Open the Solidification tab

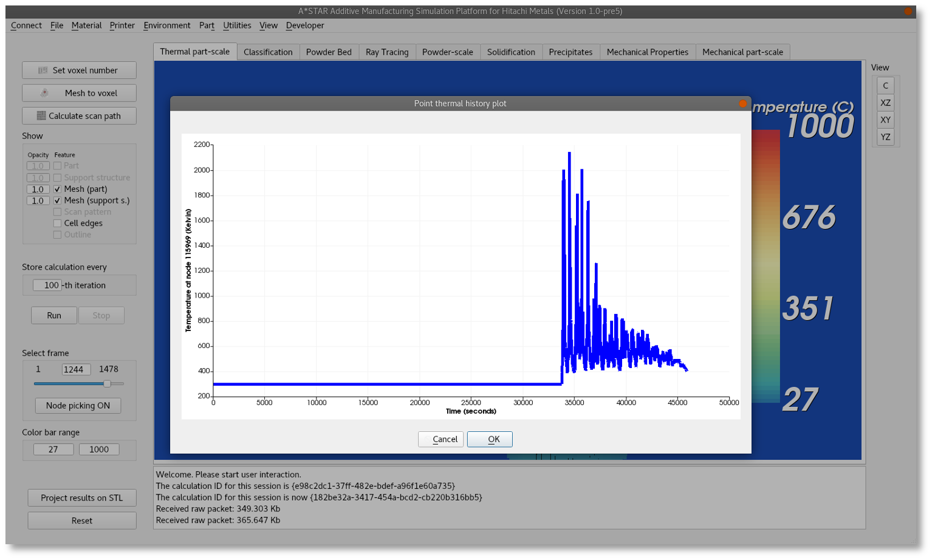[x=511, y=52]
